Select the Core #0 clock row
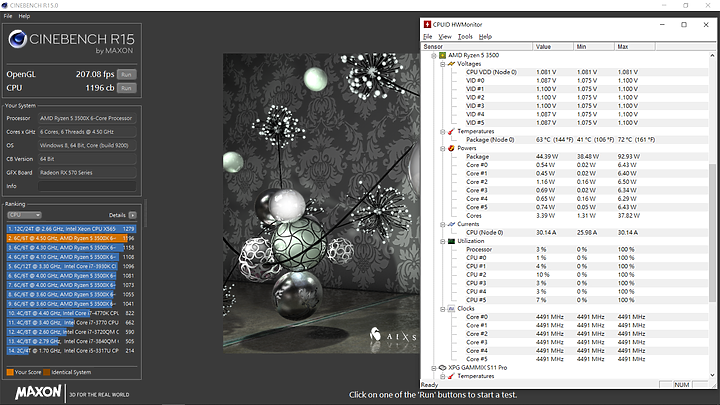 [x=565, y=317]
